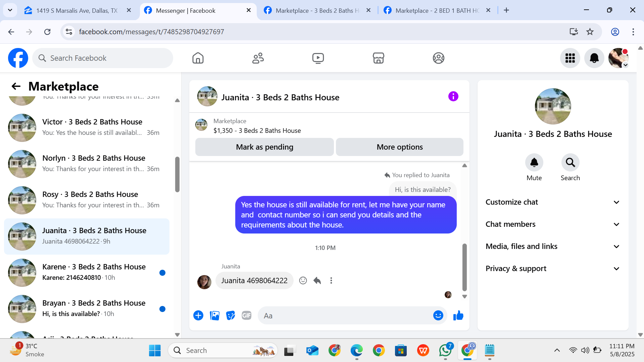Open Outlook from the taskbar

pyautogui.click(x=312, y=350)
